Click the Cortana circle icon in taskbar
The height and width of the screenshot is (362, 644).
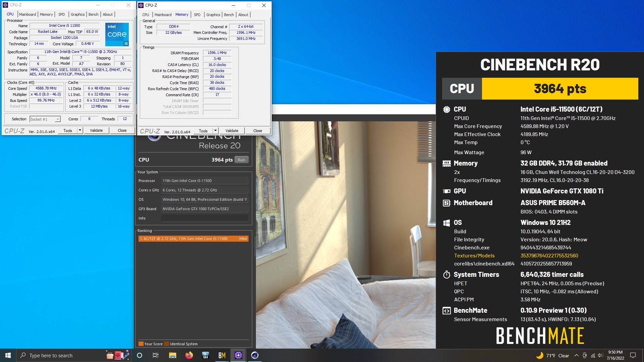[140, 355]
